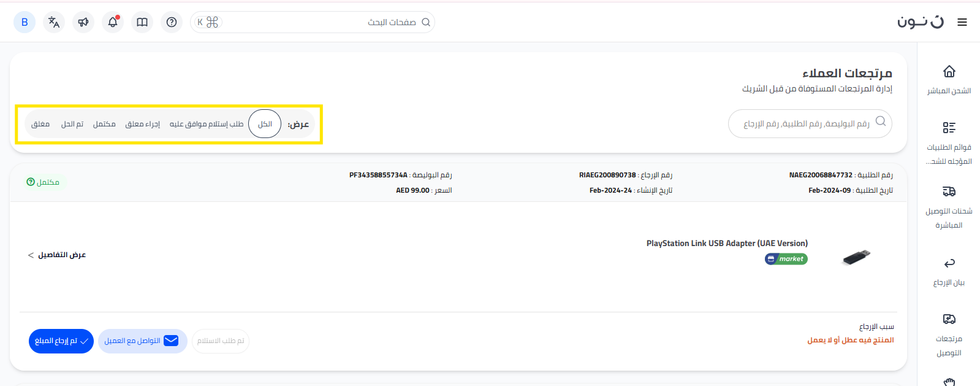Click التواصل مع العميل button

[142, 341]
